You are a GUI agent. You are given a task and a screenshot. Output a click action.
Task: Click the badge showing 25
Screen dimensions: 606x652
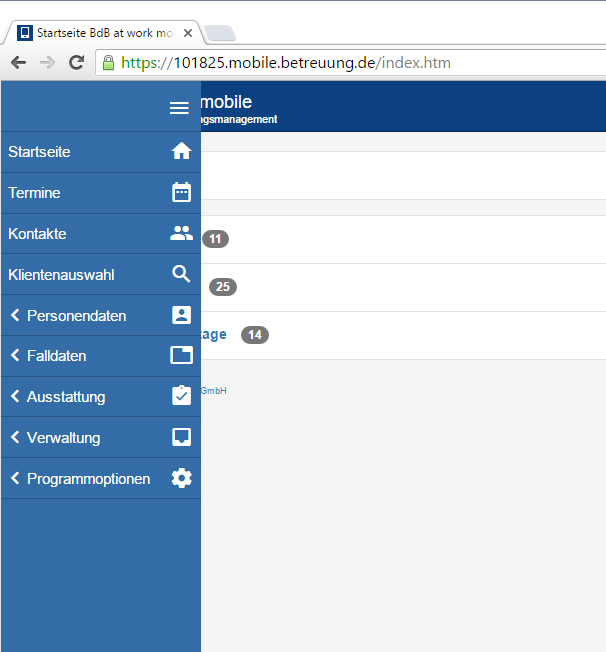pyautogui.click(x=223, y=287)
